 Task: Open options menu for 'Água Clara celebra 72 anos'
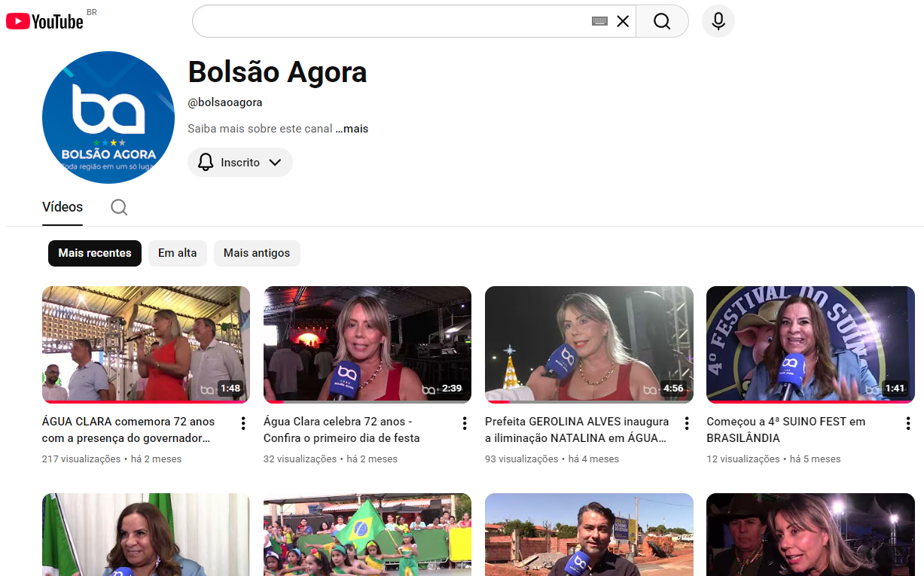[x=465, y=423]
